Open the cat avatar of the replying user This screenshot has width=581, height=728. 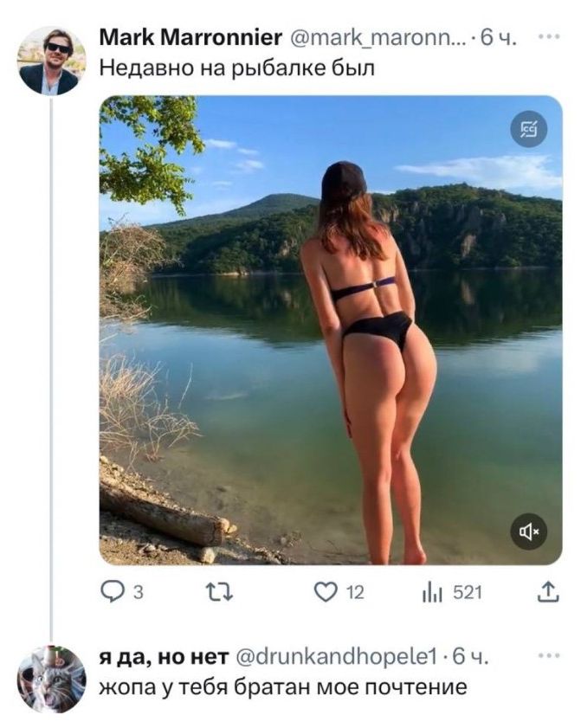pyautogui.click(x=51, y=680)
